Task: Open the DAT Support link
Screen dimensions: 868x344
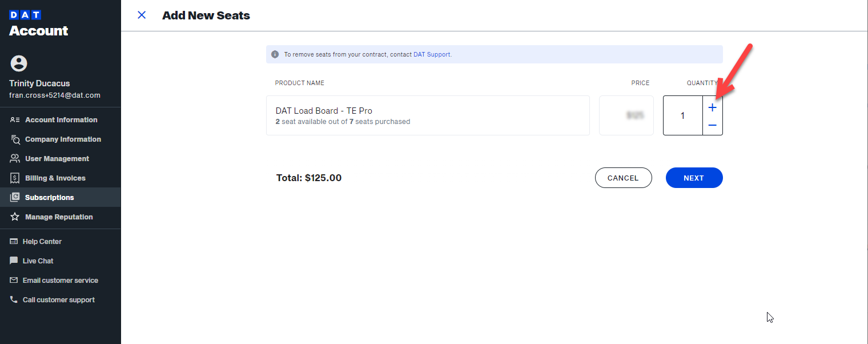Action: coord(432,54)
